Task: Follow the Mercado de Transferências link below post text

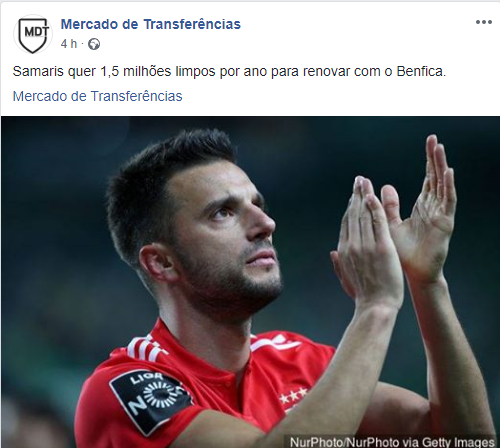Action: (97, 96)
